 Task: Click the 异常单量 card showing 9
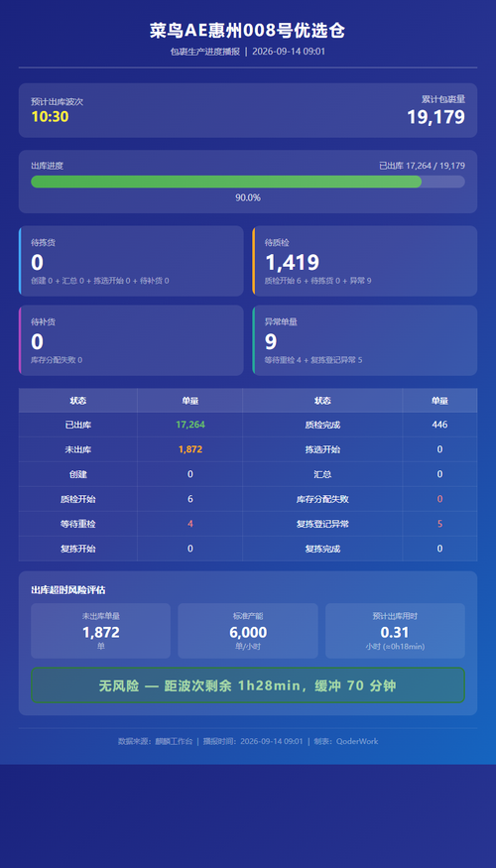pyautogui.click(x=365, y=340)
